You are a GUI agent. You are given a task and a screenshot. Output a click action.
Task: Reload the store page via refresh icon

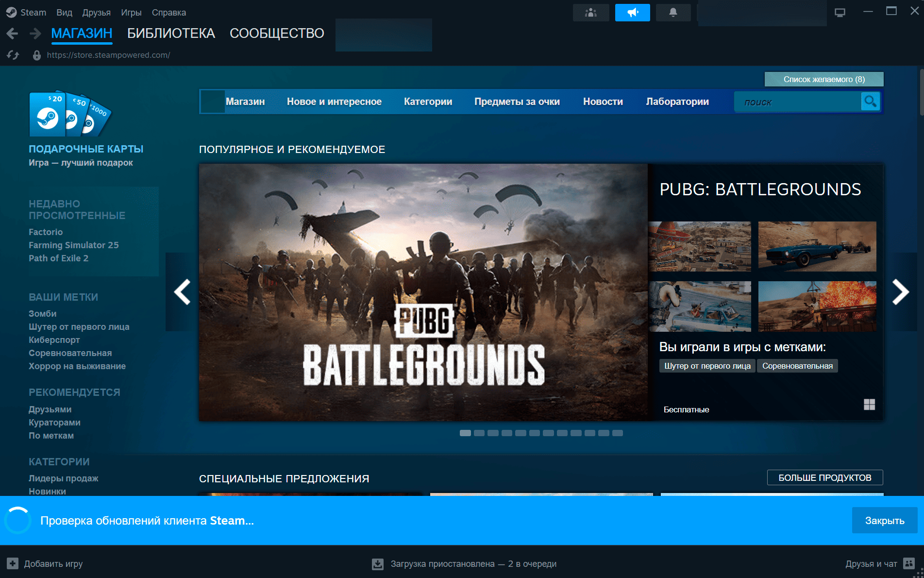[13, 55]
